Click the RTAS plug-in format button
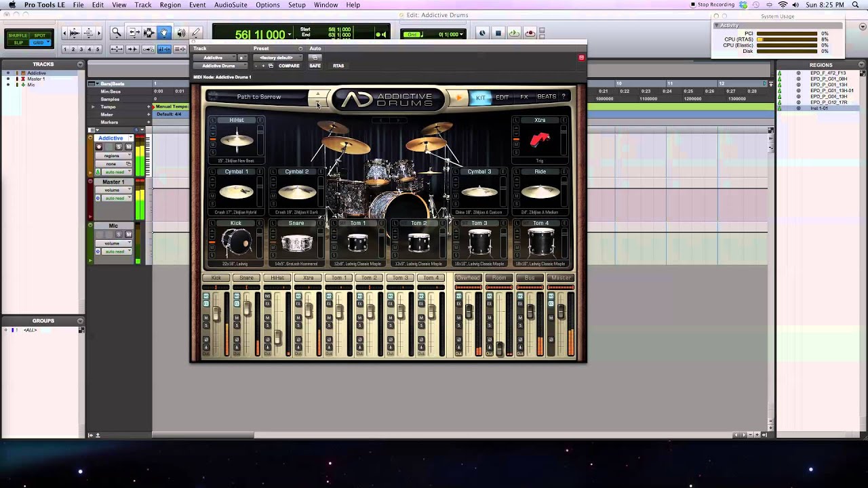The image size is (868, 488). point(338,66)
